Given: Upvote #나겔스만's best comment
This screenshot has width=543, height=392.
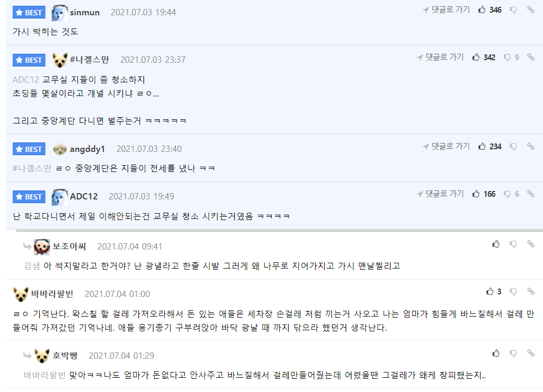Looking at the screenshot, I should 476,57.
